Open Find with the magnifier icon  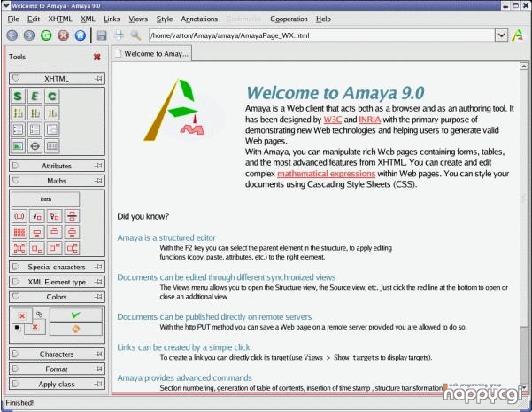(x=135, y=35)
